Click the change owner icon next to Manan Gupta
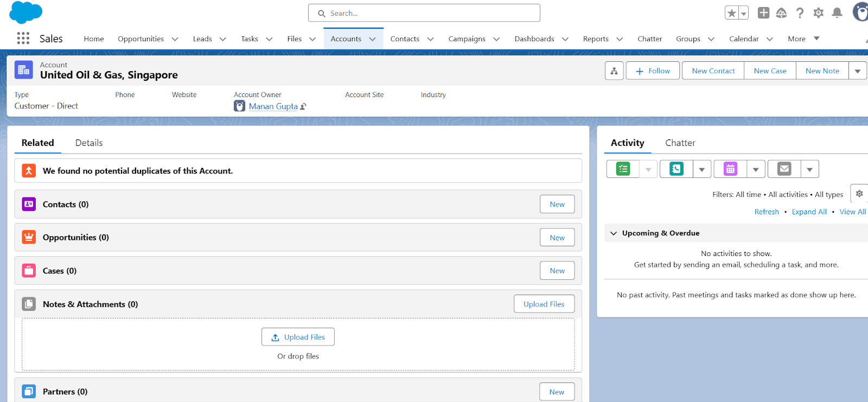 pos(303,106)
